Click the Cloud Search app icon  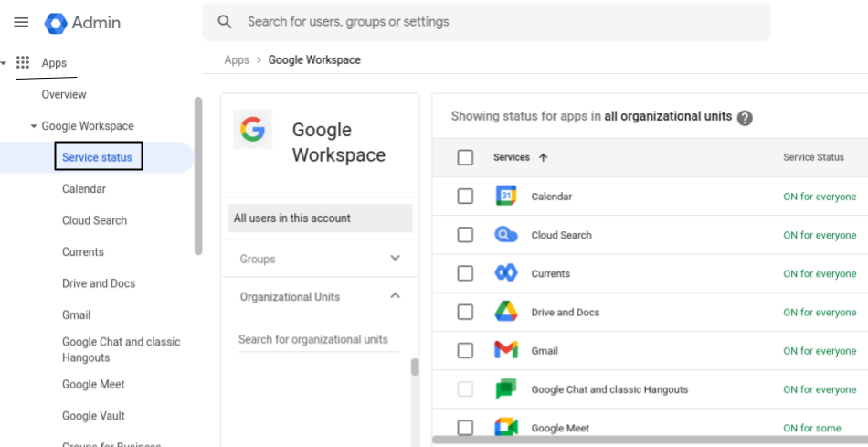pyautogui.click(x=506, y=235)
